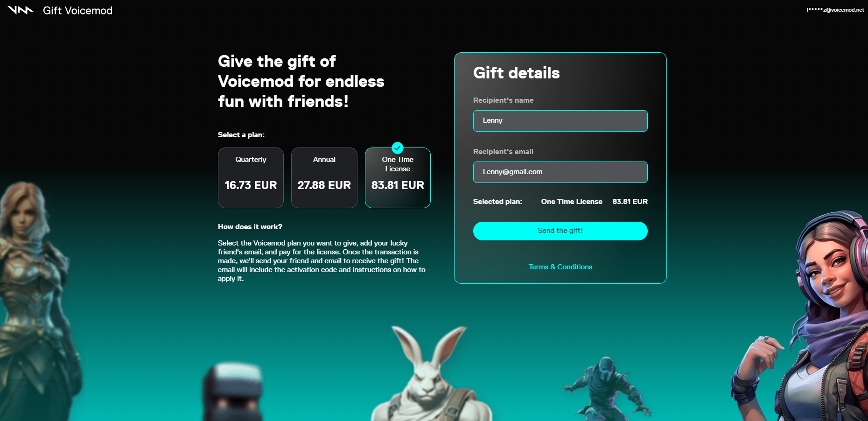Click the teal checkmark badge on One Time License
This screenshot has width=868, height=421.
coord(398,148)
